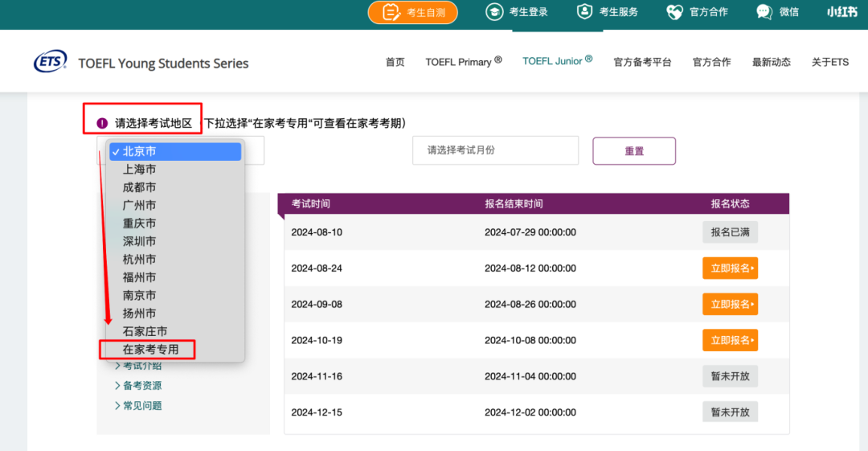The image size is (868, 451).
Task: Select 成都市 in region dropdown
Action: (x=175, y=187)
